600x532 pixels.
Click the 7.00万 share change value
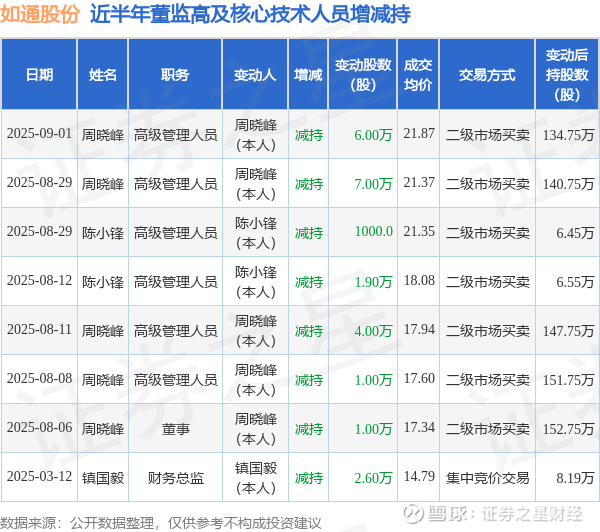pyautogui.click(x=373, y=184)
